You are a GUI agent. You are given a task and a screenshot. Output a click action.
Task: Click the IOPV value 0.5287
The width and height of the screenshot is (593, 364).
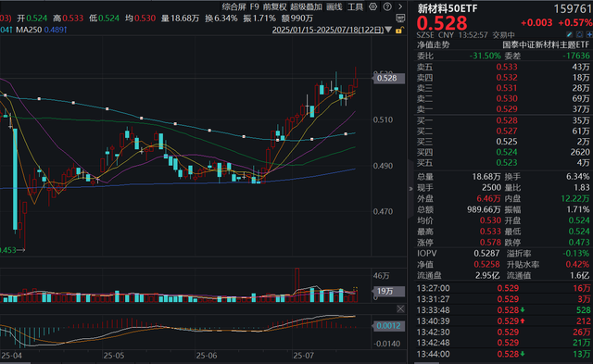point(487,254)
